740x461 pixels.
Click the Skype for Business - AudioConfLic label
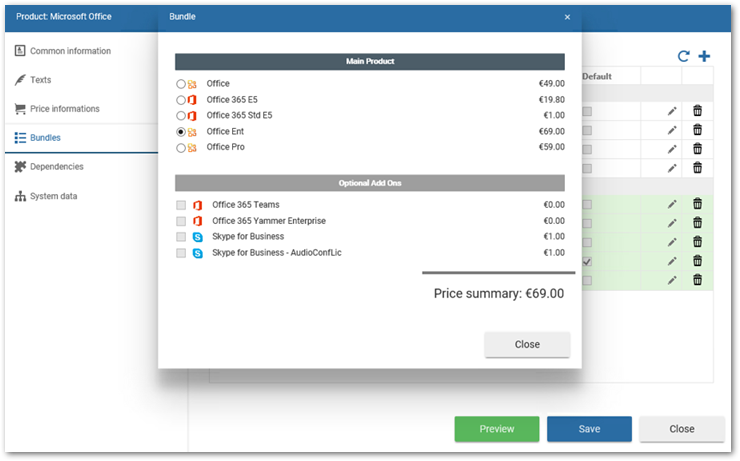277,252
